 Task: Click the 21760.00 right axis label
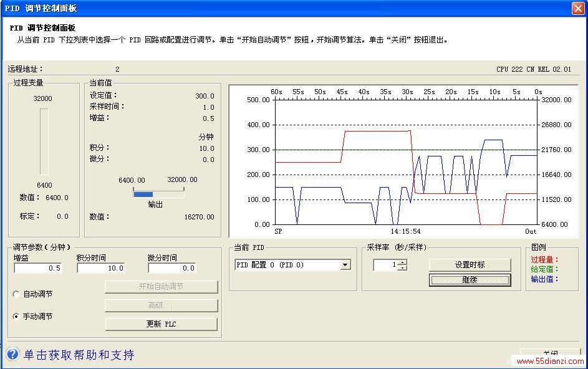(x=556, y=150)
